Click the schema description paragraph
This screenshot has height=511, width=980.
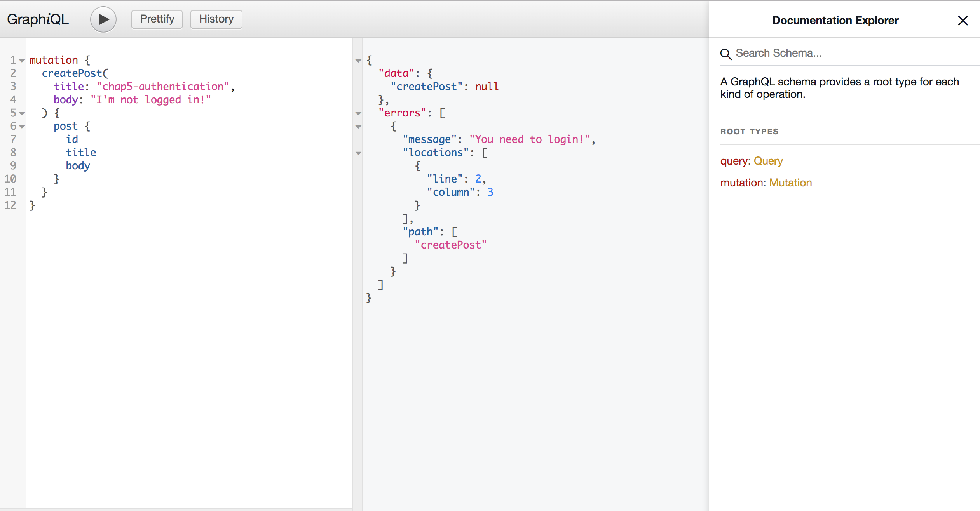coord(839,88)
